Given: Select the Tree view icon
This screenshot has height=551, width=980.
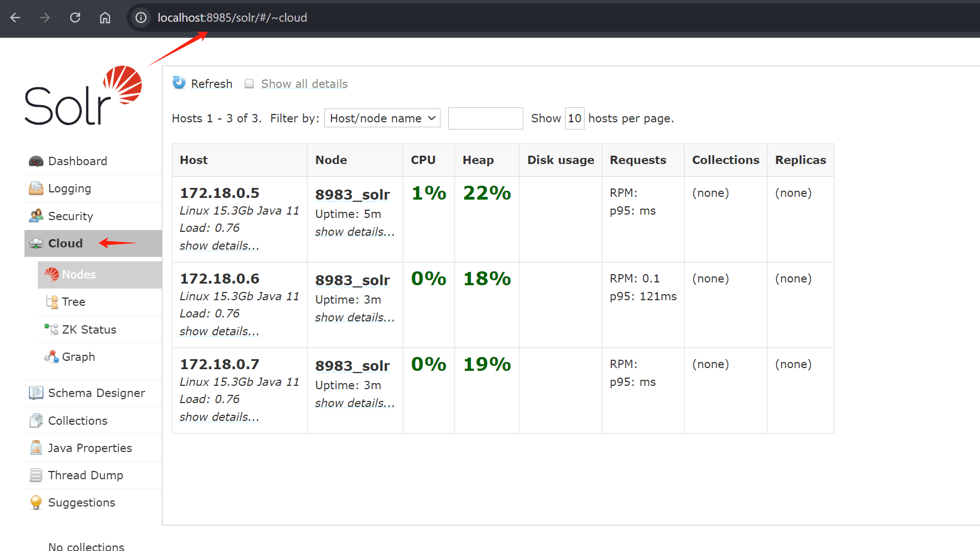Looking at the screenshot, I should [x=52, y=302].
